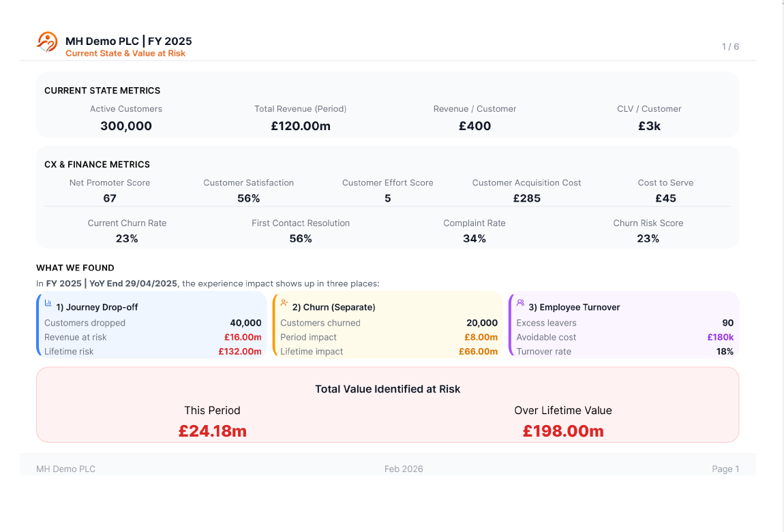
Task: Click the Customer Acquisition Cost value £285
Action: pos(526,198)
